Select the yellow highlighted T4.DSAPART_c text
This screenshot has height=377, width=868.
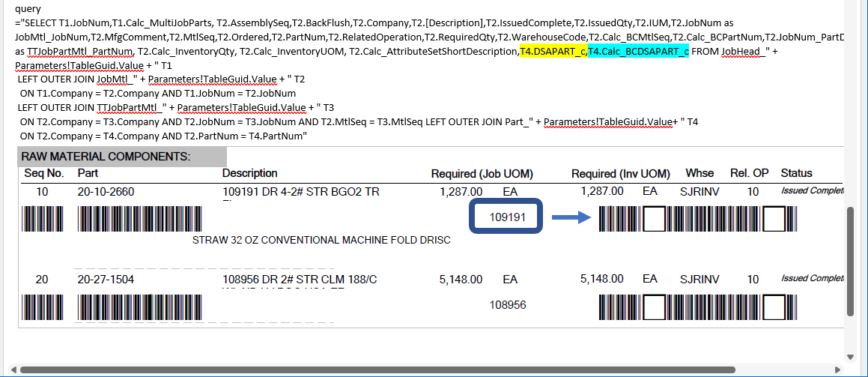tap(553, 52)
